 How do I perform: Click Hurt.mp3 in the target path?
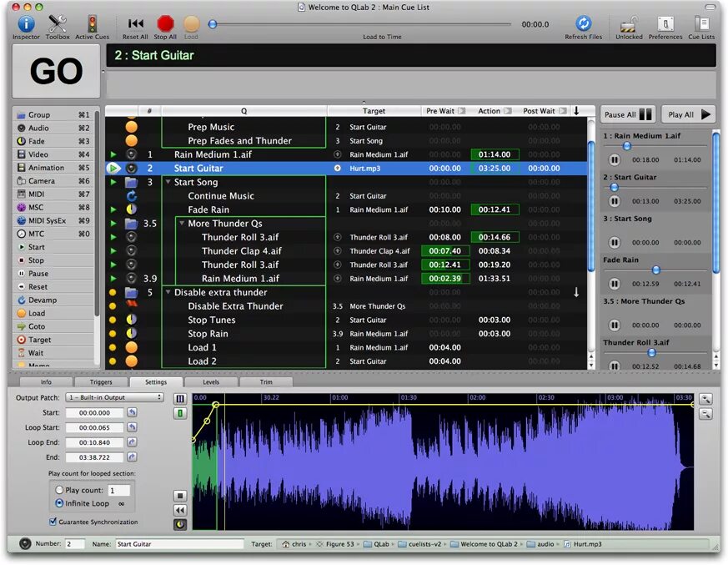[x=583, y=544]
